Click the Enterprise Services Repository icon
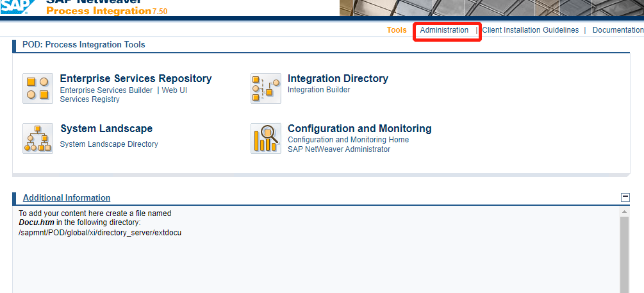 pyautogui.click(x=38, y=88)
